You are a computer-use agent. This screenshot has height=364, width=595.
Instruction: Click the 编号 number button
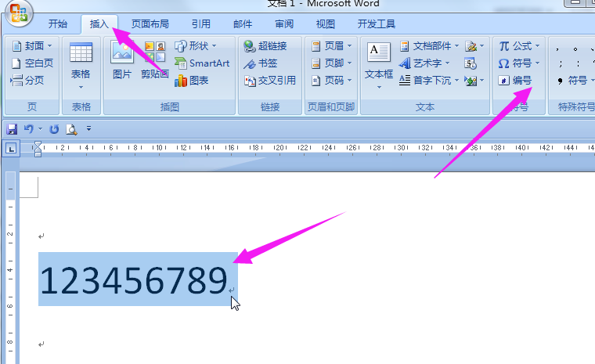(515, 81)
